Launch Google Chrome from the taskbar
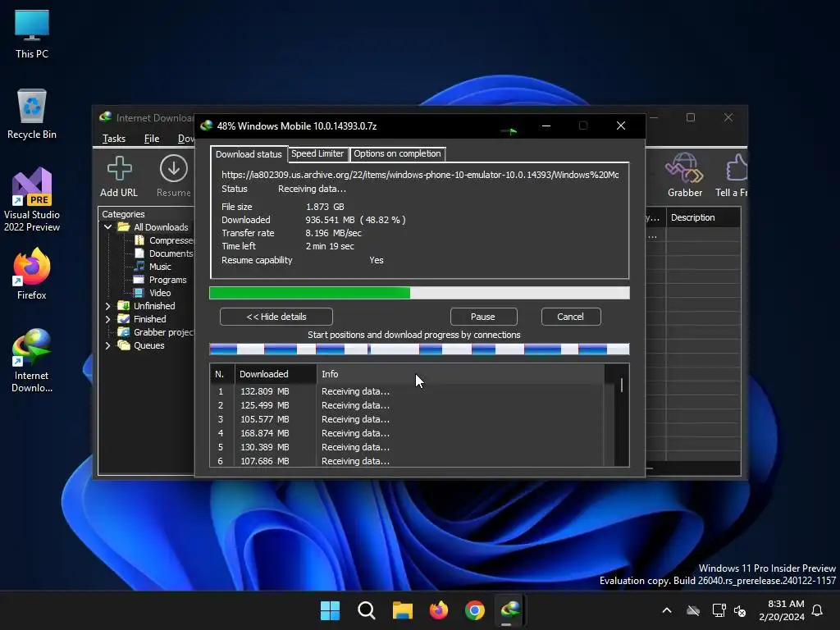The height and width of the screenshot is (630, 840). click(x=475, y=610)
